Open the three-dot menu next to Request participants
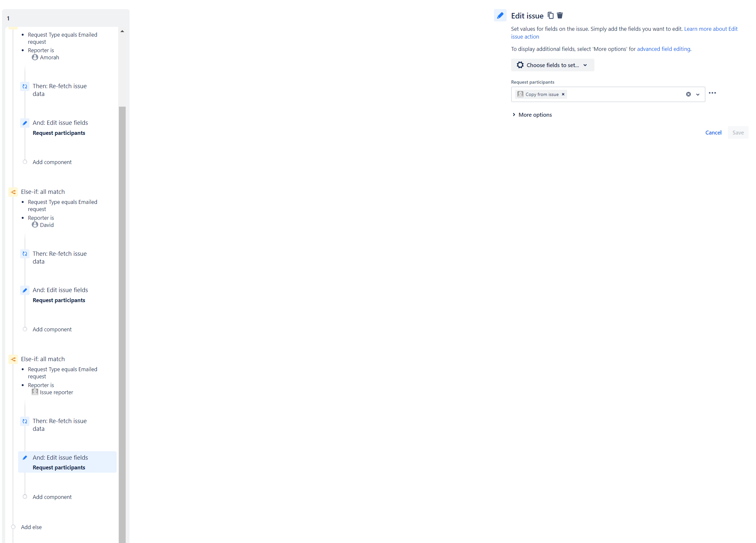 point(712,93)
